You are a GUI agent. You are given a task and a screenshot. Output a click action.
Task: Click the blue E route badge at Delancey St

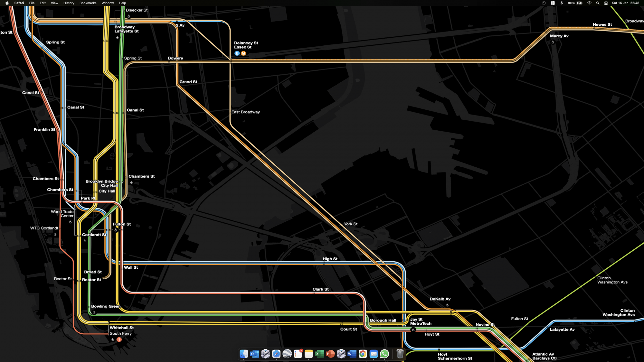pos(237,53)
